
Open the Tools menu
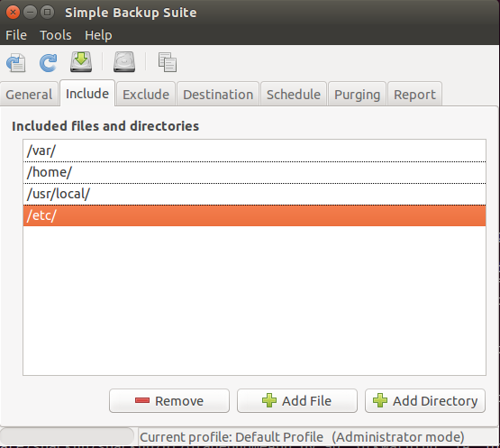point(56,35)
